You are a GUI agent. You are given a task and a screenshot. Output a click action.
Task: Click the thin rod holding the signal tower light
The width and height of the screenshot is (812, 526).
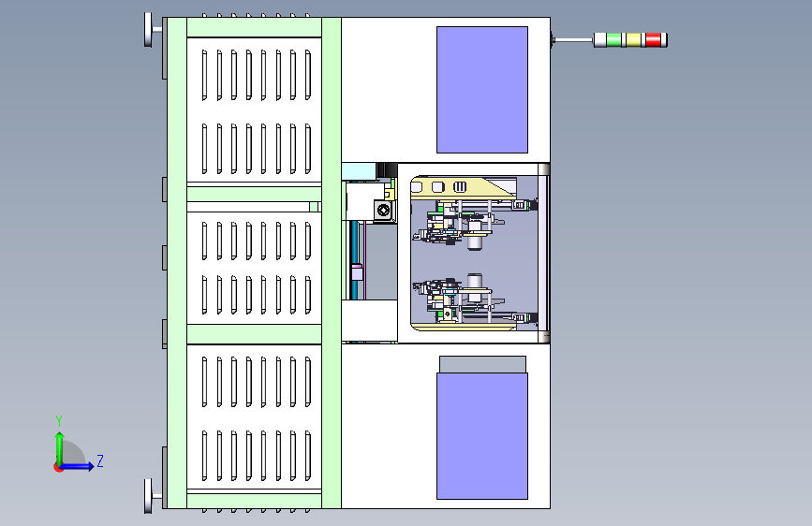(x=573, y=40)
